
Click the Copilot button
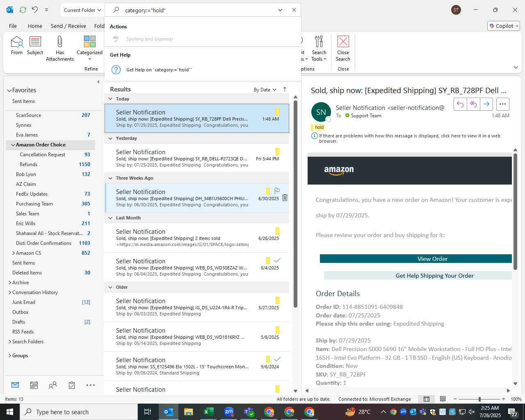pyautogui.click(x=504, y=26)
